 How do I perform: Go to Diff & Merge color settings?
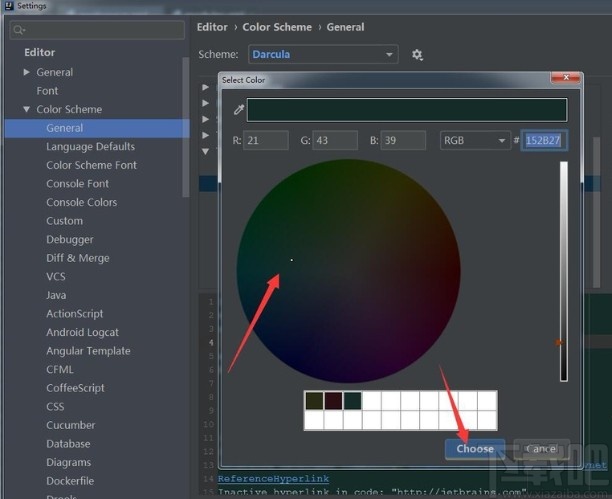click(77, 258)
